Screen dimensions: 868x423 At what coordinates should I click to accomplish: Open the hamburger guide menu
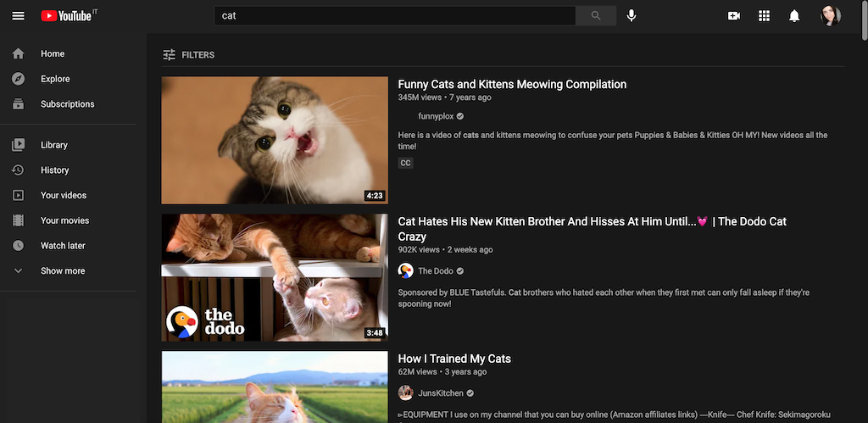point(19,15)
